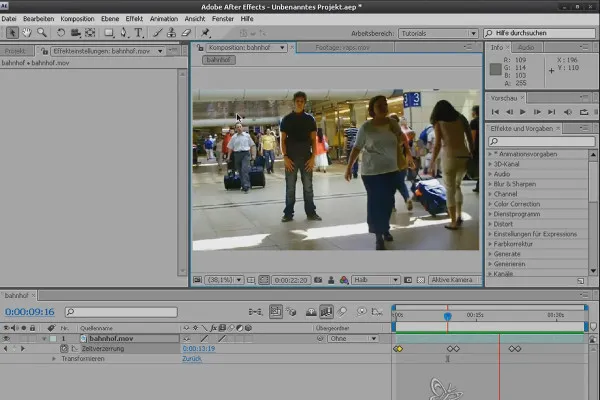
Task: Toggle eye visibility for bahnhof.mov layer
Action: 6,339
